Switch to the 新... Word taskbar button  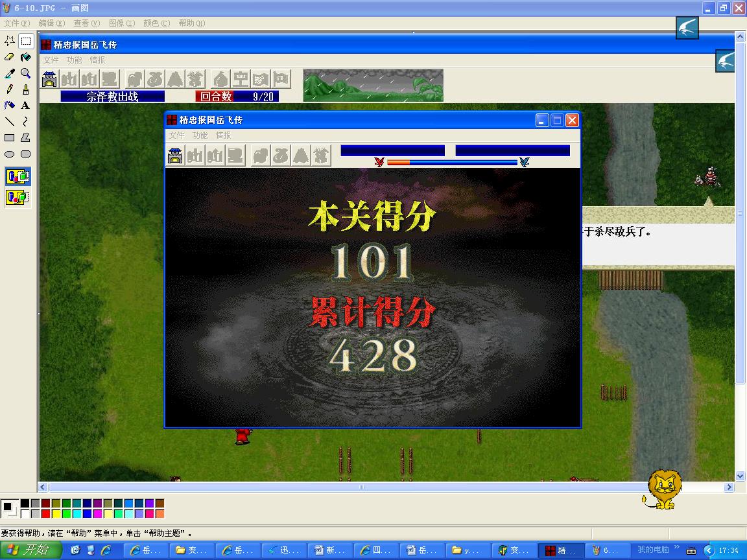pos(329,550)
